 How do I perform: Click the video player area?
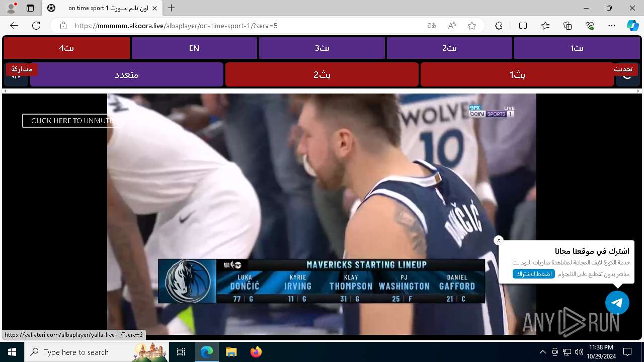click(x=321, y=214)
